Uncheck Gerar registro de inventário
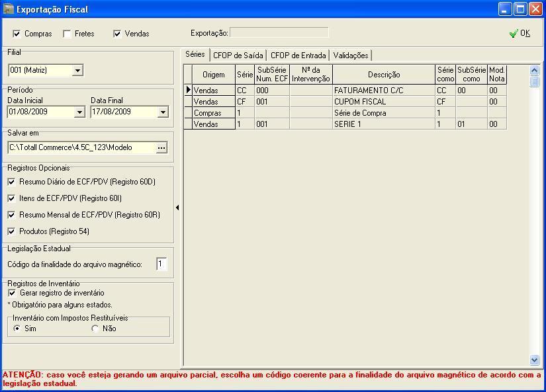546x392 pixels. [12, 293]
